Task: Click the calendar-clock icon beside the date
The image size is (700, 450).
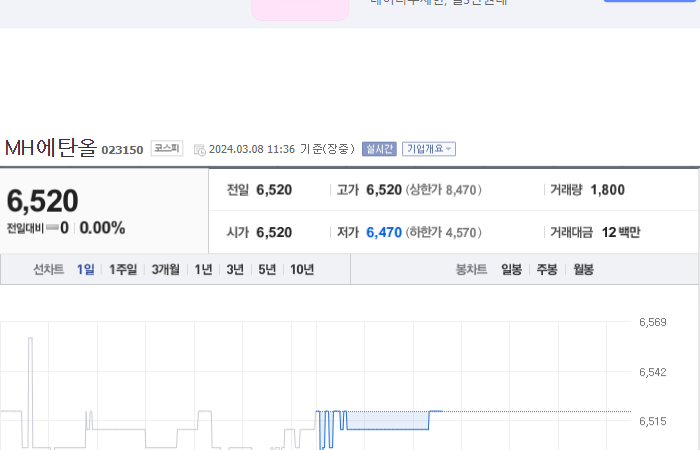Action: coord(200,150)
